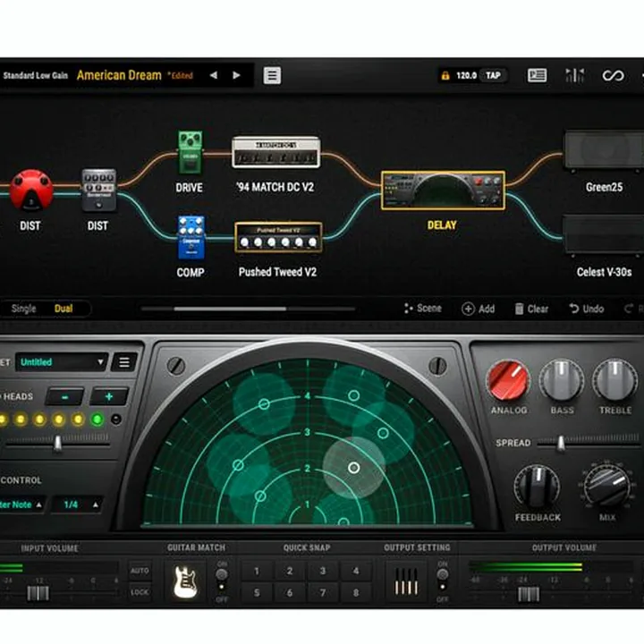Click the infinity looper icon
The width and height of the screenshot is (644, 644).
[613, 75]
